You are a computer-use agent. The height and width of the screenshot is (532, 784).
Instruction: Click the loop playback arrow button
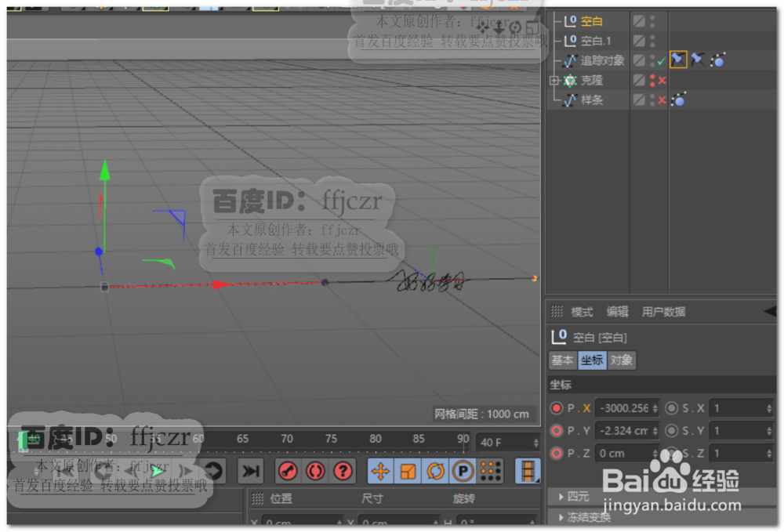pyautogui.click(x=214, y=471)
